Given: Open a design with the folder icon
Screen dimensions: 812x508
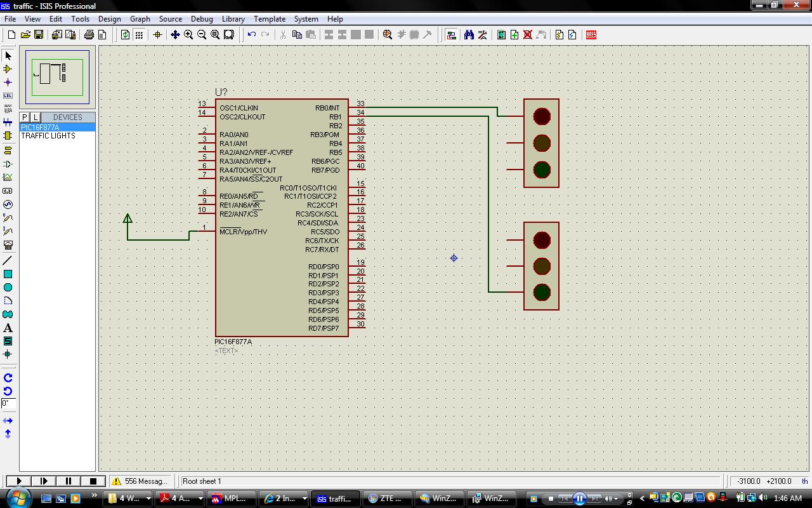Looking at the screenshot, I should pyautogui.click(x=25, y=35).
